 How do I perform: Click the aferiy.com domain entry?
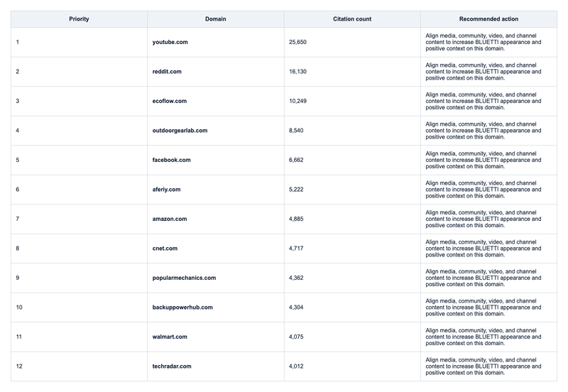click(x=166, y=189)
